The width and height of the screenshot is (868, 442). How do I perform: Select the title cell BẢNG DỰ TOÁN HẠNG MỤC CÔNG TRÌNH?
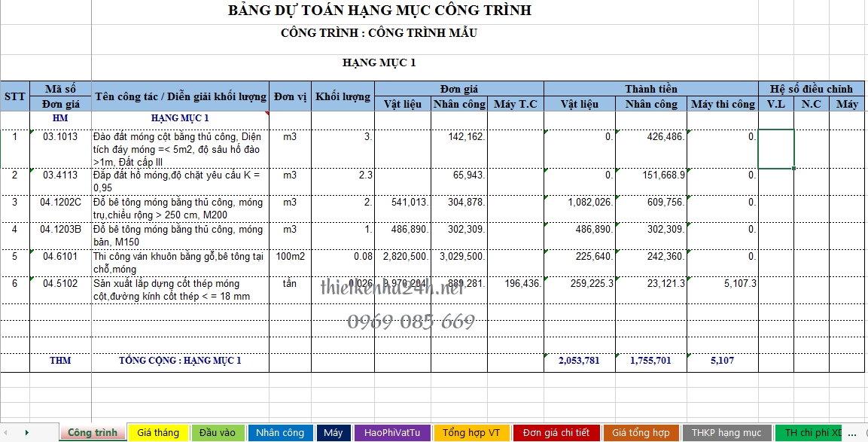pos(379,11)
